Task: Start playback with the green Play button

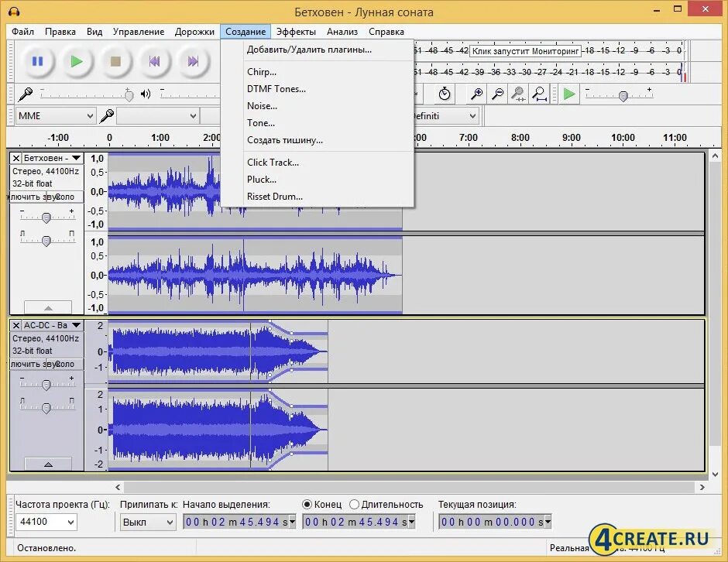Action: pyautogui.click(x=76, y=61)
